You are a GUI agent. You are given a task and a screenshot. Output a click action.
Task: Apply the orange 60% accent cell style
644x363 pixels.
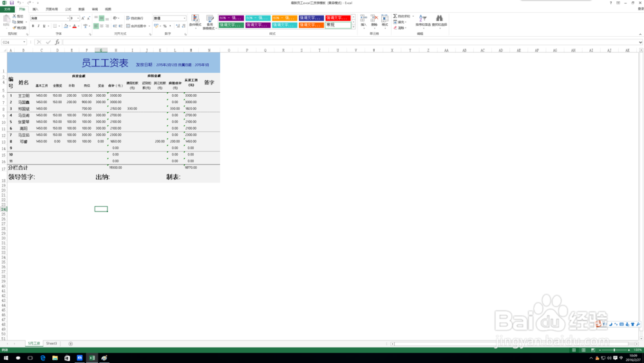(284, 18)
